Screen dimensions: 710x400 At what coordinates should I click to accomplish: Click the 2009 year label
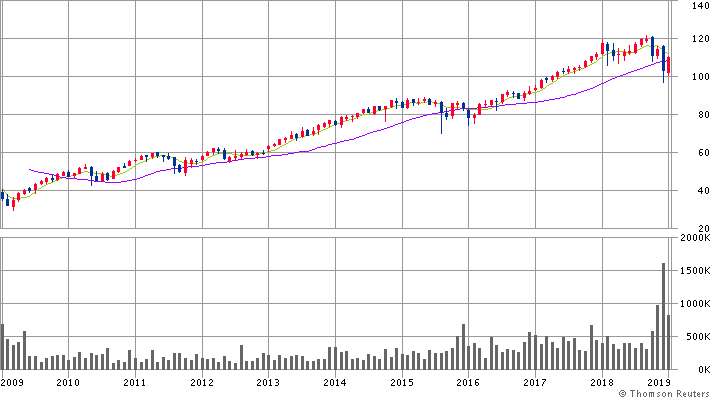point(12,383)
